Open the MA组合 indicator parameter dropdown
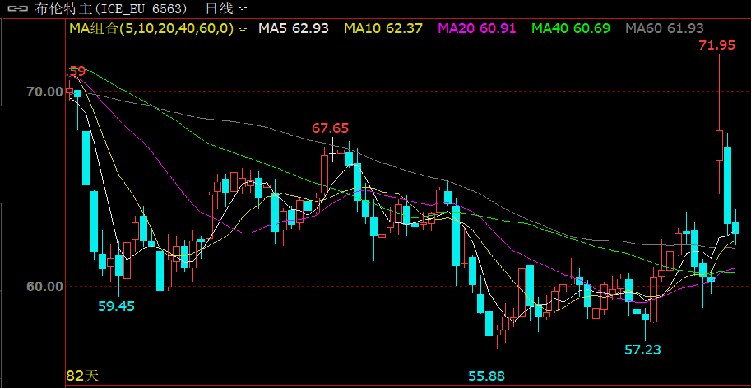The width and height of the screenshot is (752, 389). pyautogui.click(x=242, y=29)
